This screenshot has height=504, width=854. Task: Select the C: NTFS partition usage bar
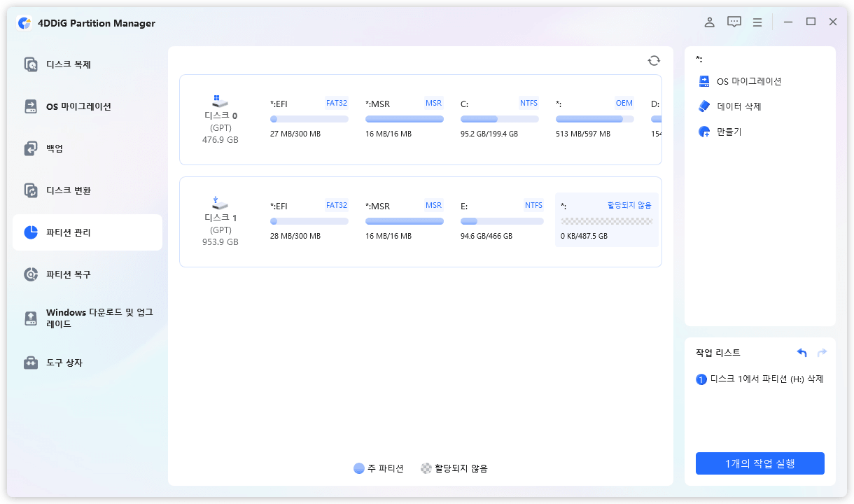click(499, 119)
